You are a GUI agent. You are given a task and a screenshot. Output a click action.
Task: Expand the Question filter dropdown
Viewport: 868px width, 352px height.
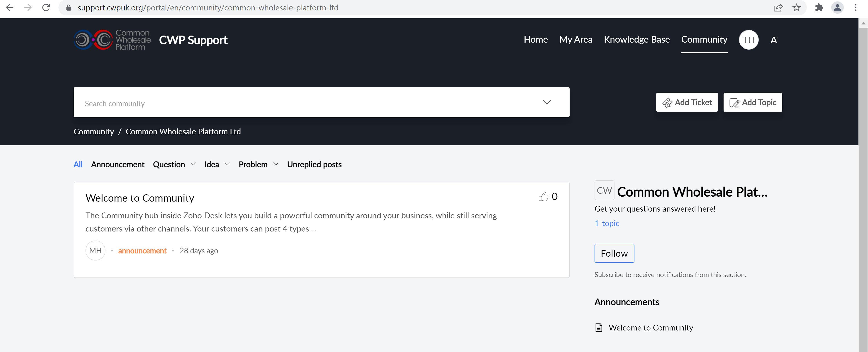click(193, 164)
